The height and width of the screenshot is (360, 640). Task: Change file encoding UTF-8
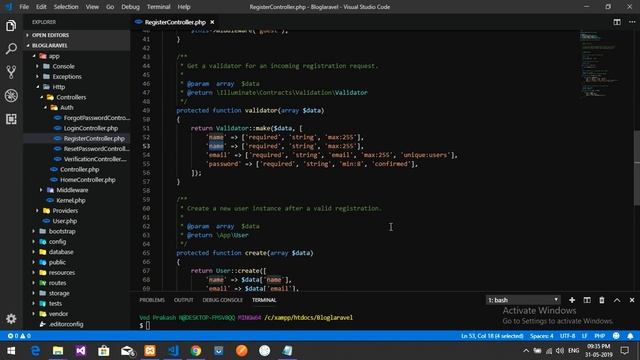pos(567,336)
